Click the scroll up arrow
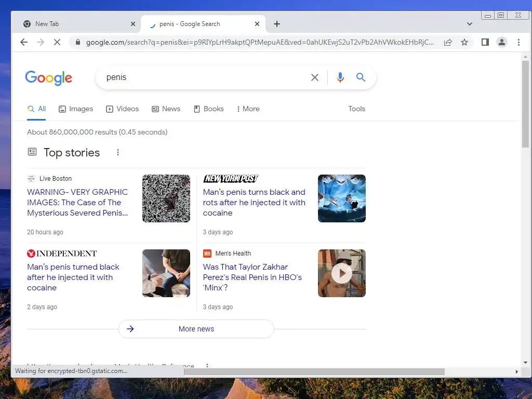 (525, 56)
